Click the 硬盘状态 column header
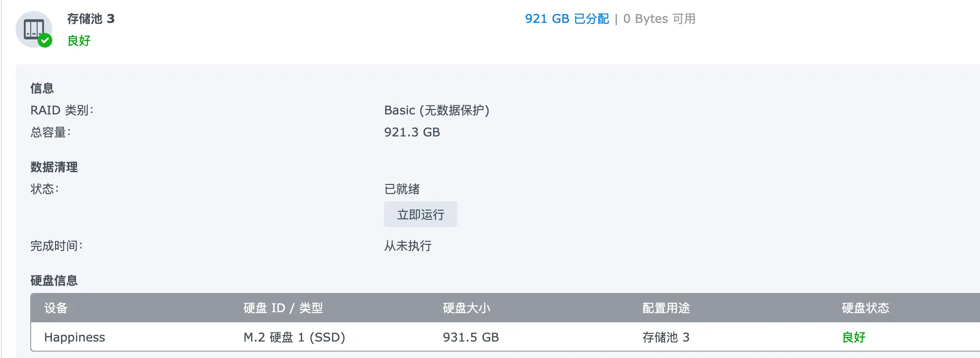This screenshot has height=358, width=980. [x=865, y=308]
